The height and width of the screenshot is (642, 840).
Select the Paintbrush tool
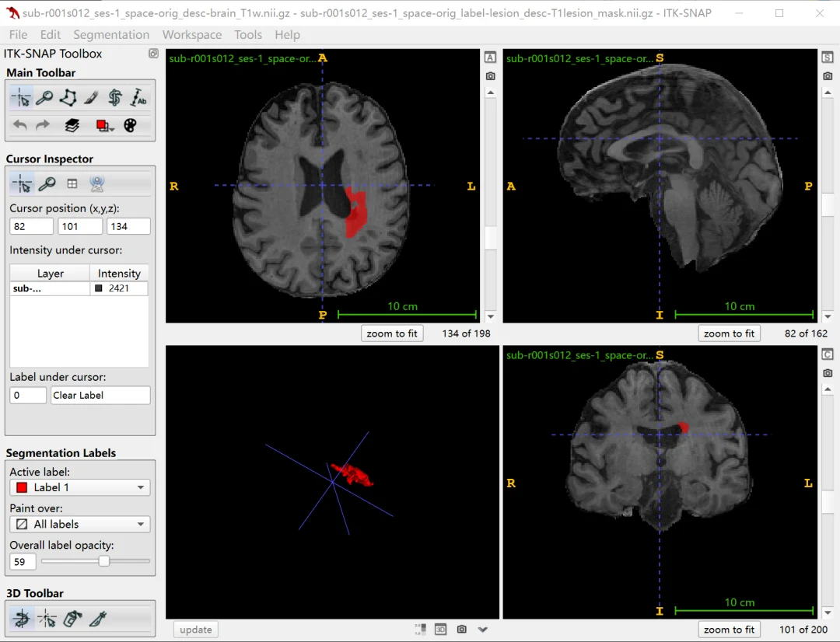pyautogui.click(x=92, y=98)
